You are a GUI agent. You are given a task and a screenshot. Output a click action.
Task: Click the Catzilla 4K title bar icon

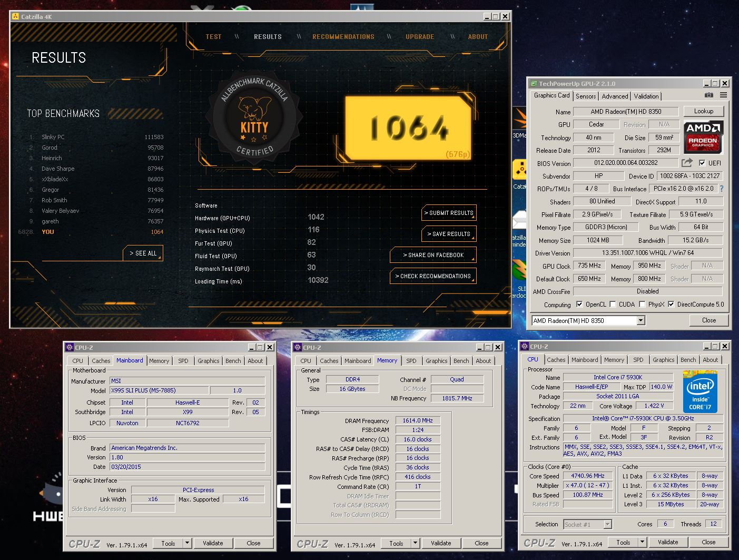(16, 16)
